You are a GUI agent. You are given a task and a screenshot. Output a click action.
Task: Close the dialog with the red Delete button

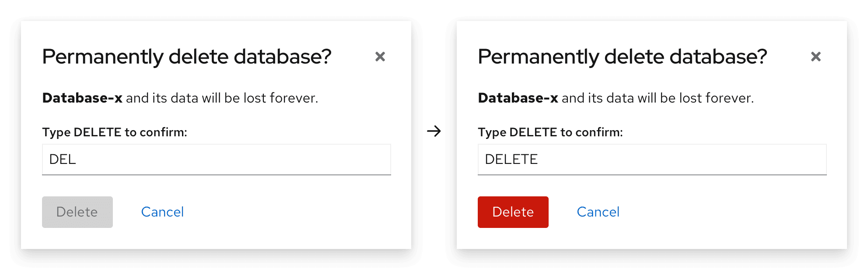click(815, 57)
